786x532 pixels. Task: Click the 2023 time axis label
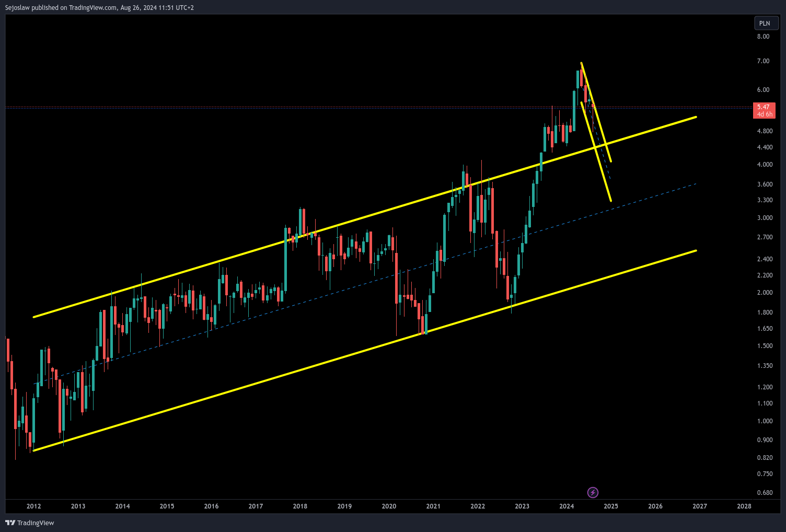[x=522, y=506]
